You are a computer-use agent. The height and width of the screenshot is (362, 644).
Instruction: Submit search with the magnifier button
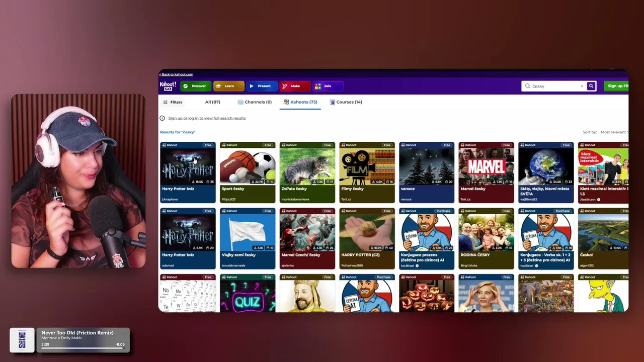pyautogui.click(x=591, y=86)
